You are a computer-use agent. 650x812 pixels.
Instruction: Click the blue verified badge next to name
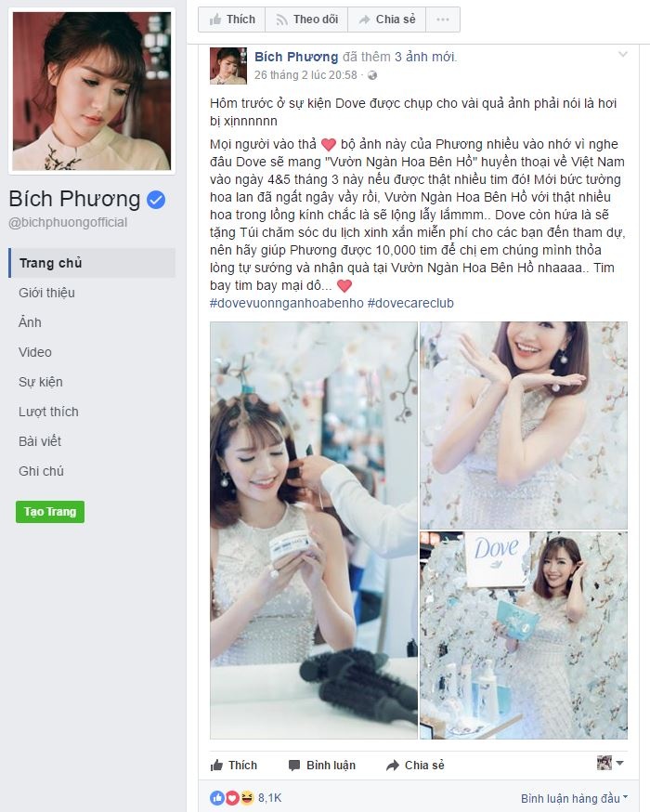(156, 200)
